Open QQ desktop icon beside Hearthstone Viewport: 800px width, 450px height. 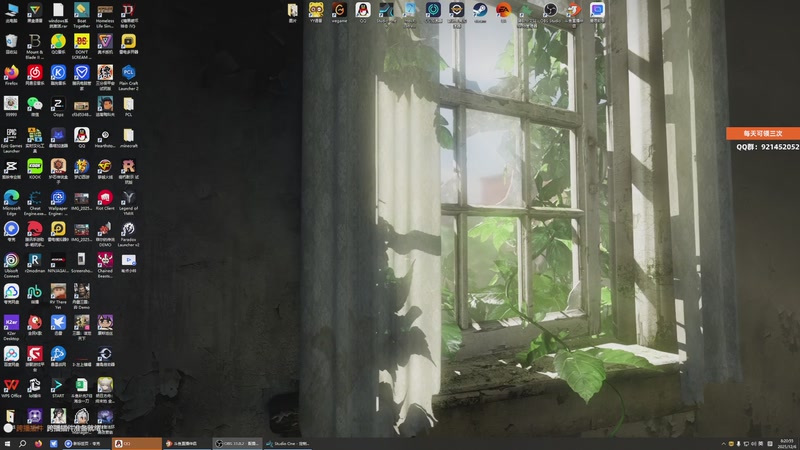click(82, 137)
